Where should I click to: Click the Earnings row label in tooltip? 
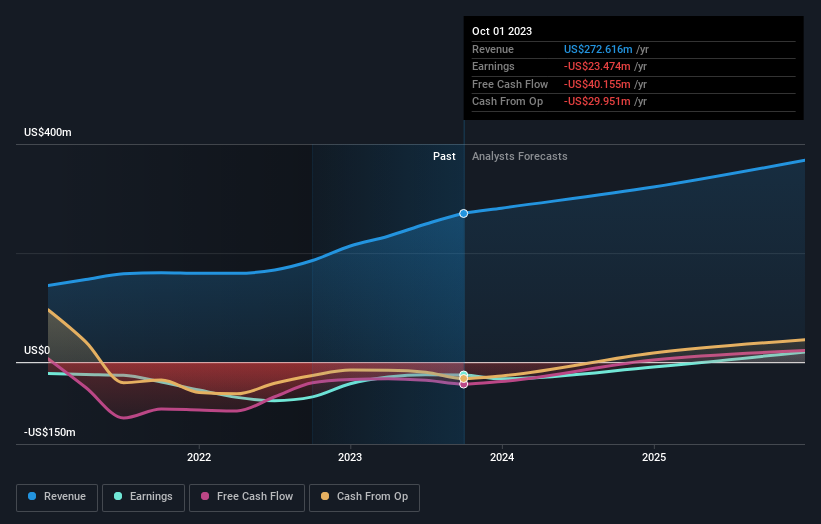pyautogui.click(x=493, y=66)
